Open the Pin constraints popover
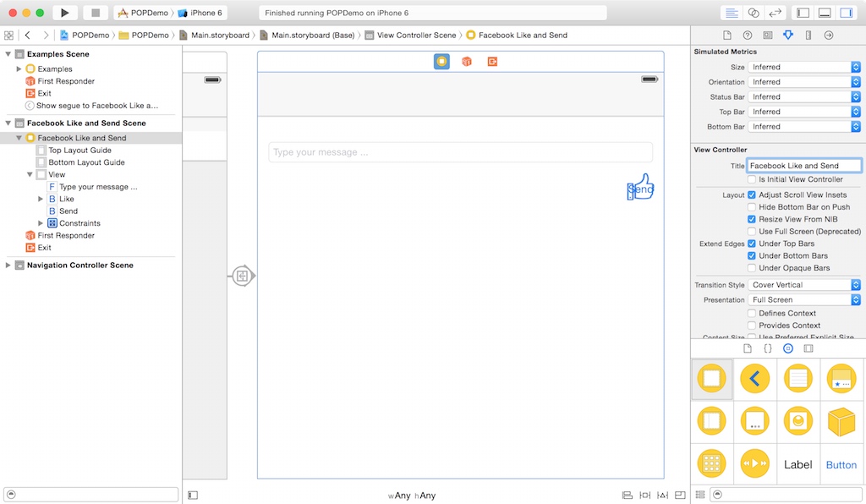866x504 pixels. 644,495
